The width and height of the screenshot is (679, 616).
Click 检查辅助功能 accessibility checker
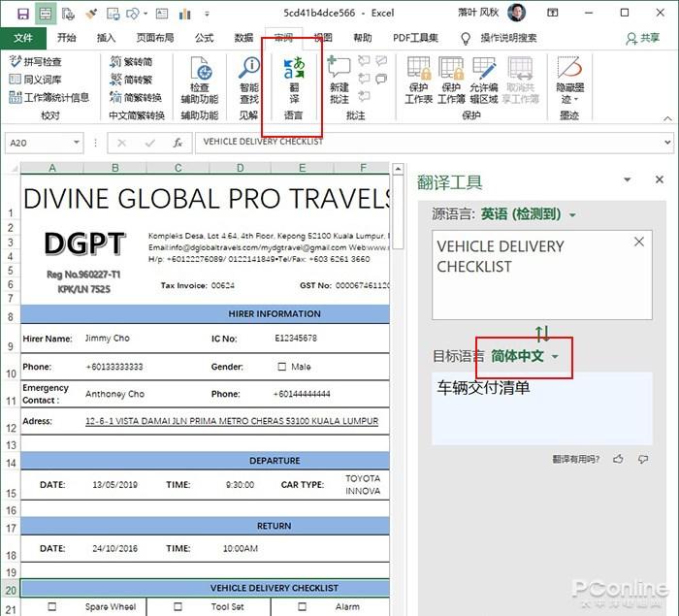click(x=199, y=81)
